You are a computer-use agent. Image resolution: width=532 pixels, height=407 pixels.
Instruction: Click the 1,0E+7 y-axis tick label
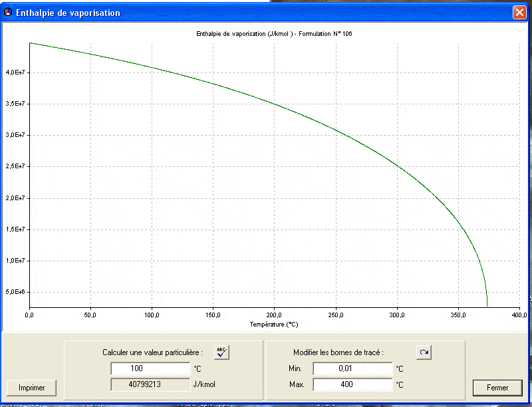15,261
